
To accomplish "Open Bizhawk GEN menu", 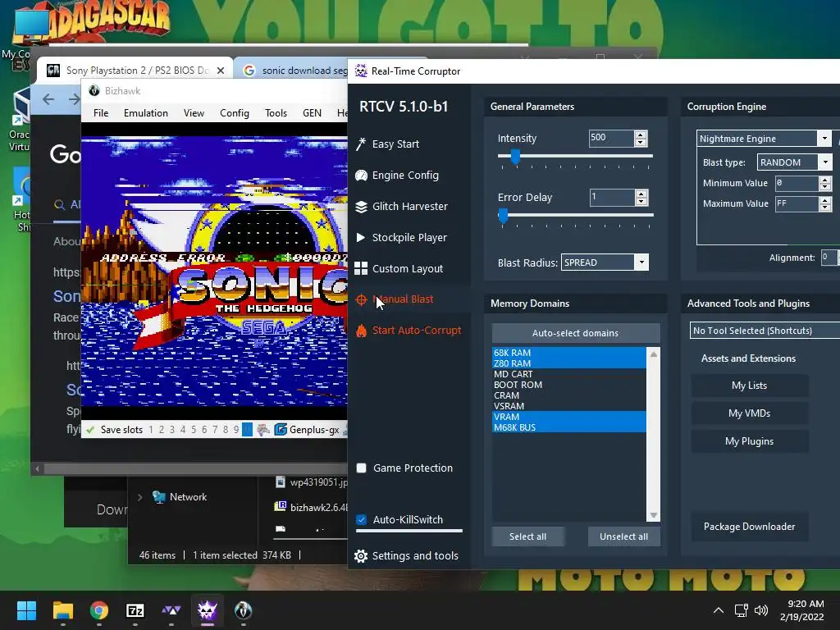I will [312, 113].
